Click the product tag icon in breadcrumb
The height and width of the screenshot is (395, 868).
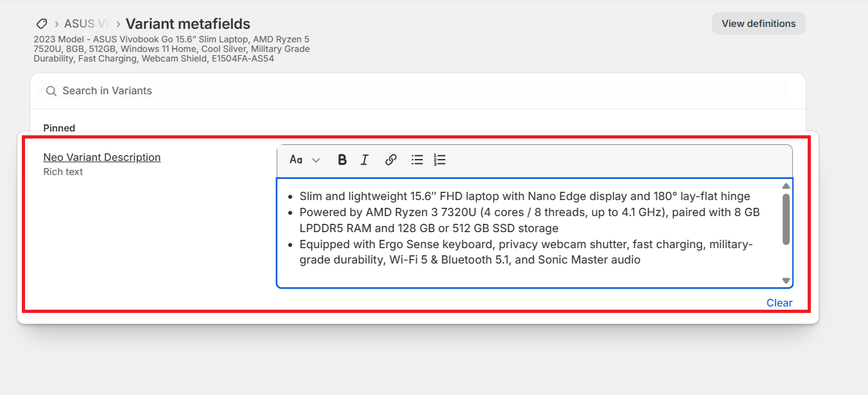pos(42,24)
